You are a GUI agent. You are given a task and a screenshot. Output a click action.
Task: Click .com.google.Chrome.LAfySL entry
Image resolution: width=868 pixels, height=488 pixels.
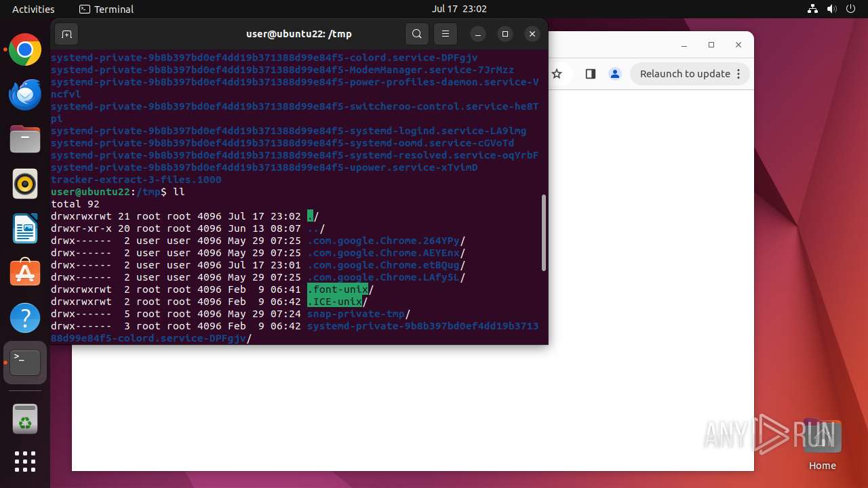coord(384,277)
